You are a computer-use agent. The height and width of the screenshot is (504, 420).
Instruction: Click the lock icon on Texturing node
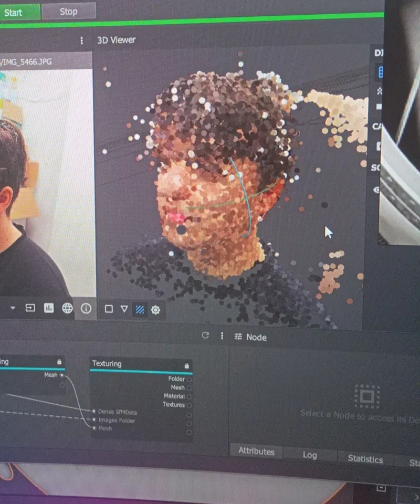tap(186, 365)
